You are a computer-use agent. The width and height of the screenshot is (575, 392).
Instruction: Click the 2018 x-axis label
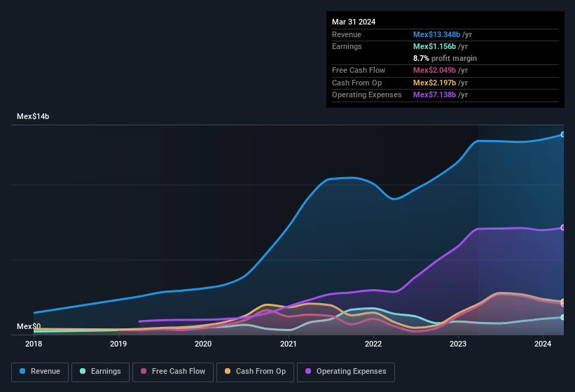click(x=34, y=344)
